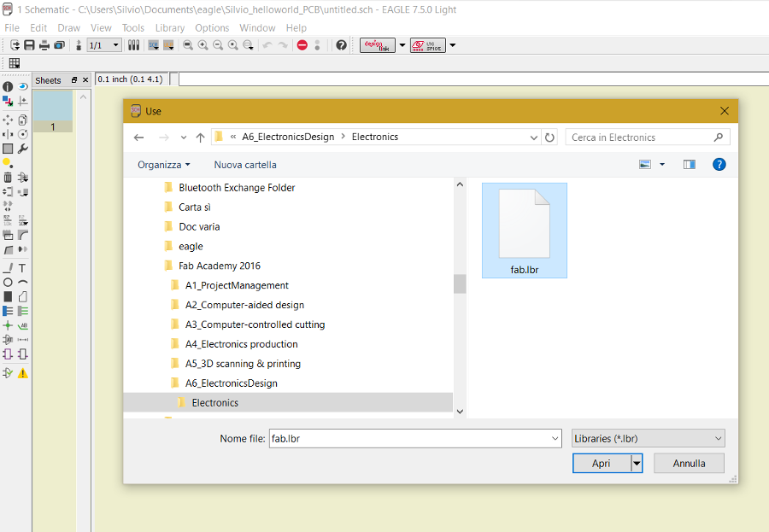Click the blue help icon in Use dialog
This screenshot has width=769, height=532.
pos(719,165)
